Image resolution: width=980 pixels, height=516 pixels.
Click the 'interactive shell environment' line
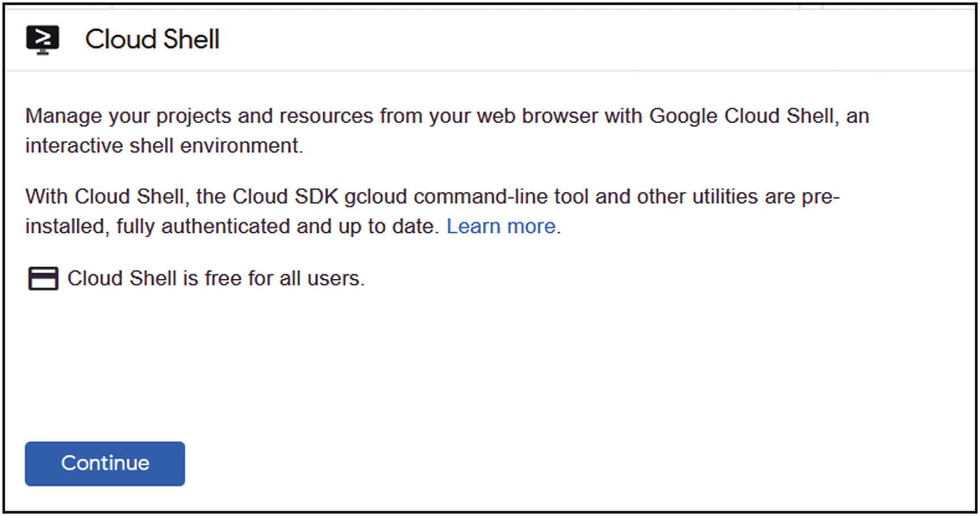coord(164,146)
